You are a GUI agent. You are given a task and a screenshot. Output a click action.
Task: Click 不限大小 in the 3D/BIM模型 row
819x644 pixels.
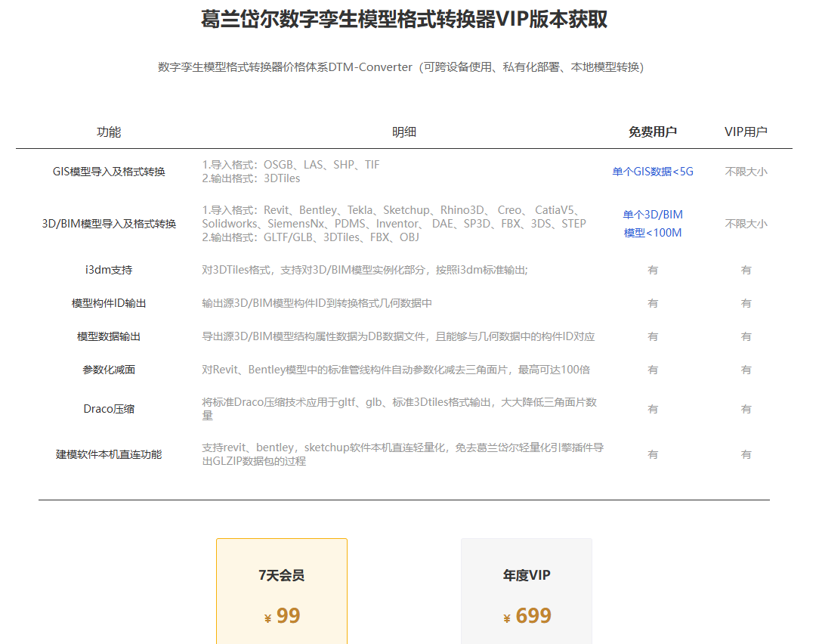pyautogui.click(x=746, y=224)
